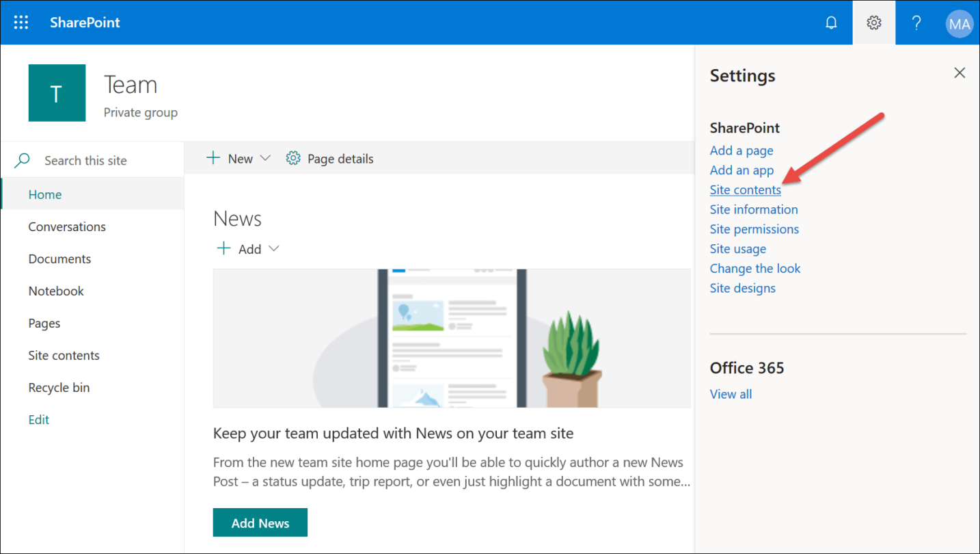The height and width of the screenshot is (554, 980).
Task: Open Site usage link
Action: 738,249
